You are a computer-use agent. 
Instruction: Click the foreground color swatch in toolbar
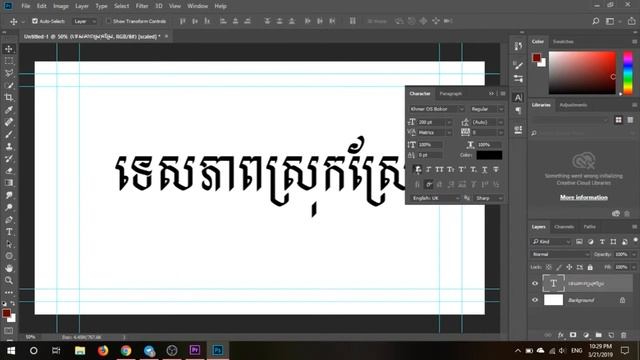[x=6, y=313]
